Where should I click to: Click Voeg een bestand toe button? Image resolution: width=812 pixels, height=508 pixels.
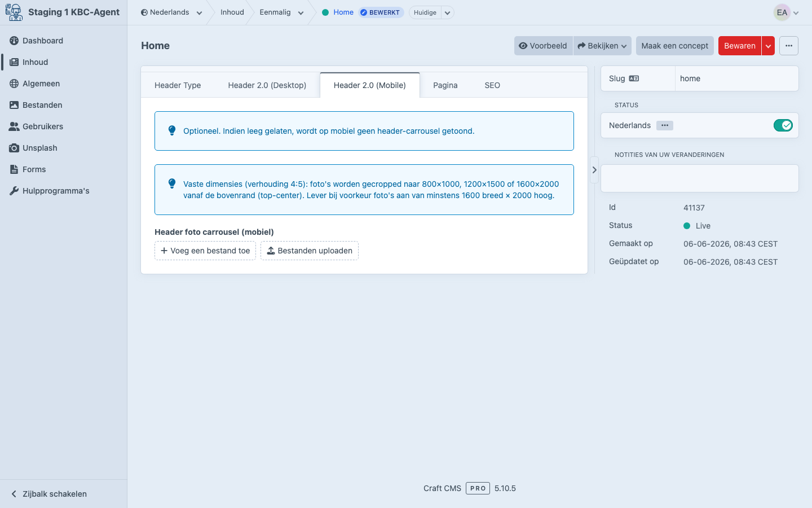point(205,251)
